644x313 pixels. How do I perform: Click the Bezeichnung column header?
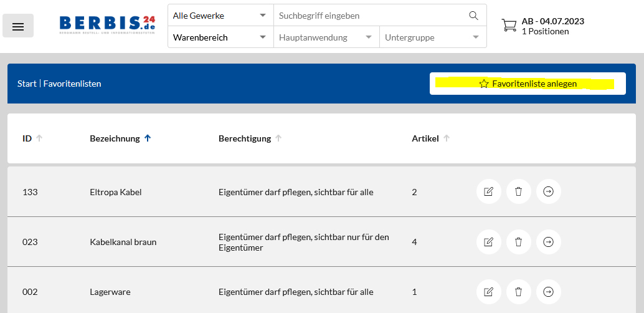click(115, 138)
